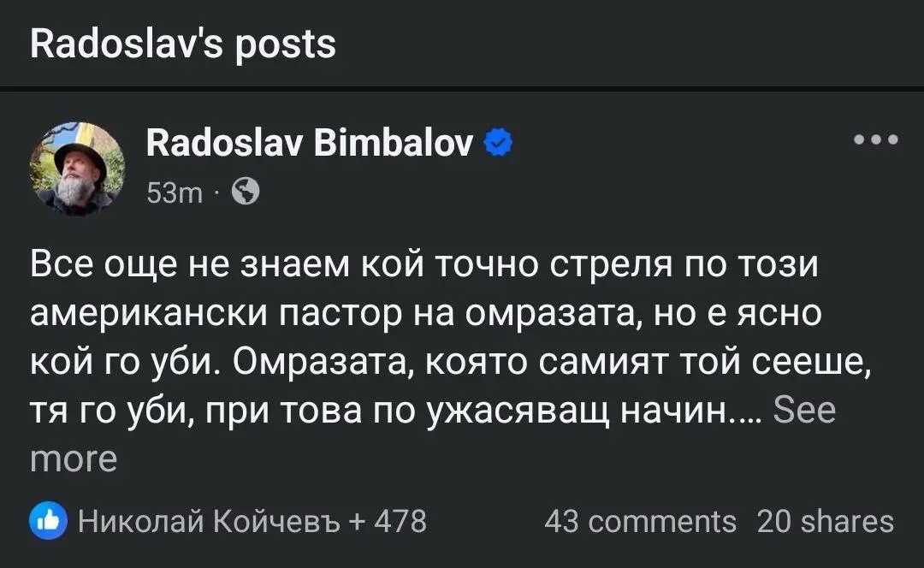Click the empty header bar right of the title

(x=633, y=43)
